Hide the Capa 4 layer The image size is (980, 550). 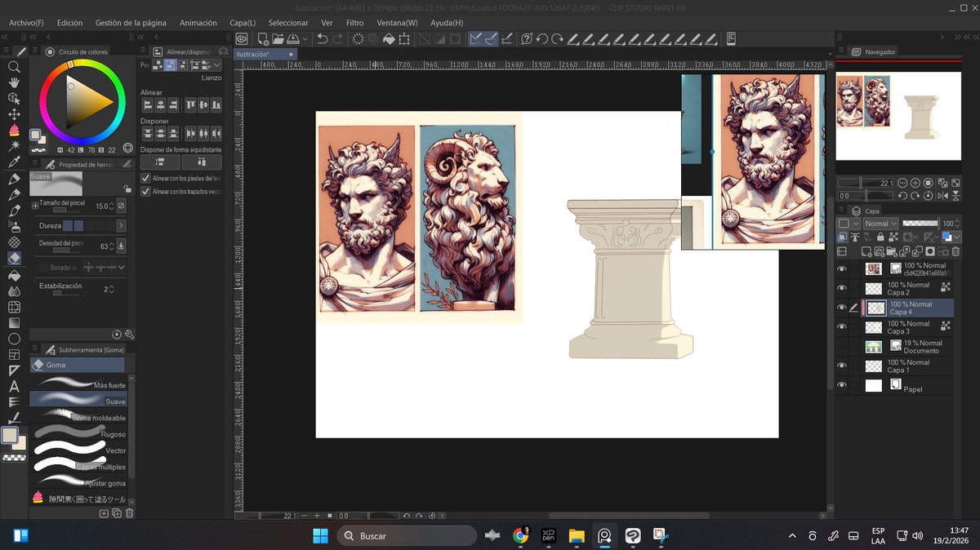841,308
